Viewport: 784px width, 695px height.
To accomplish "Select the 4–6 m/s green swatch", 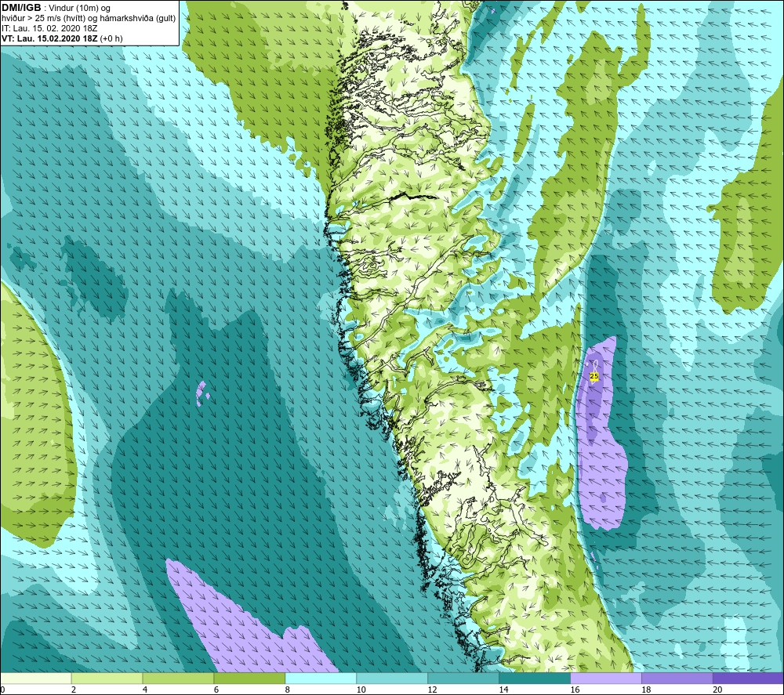I will point(178,679).
